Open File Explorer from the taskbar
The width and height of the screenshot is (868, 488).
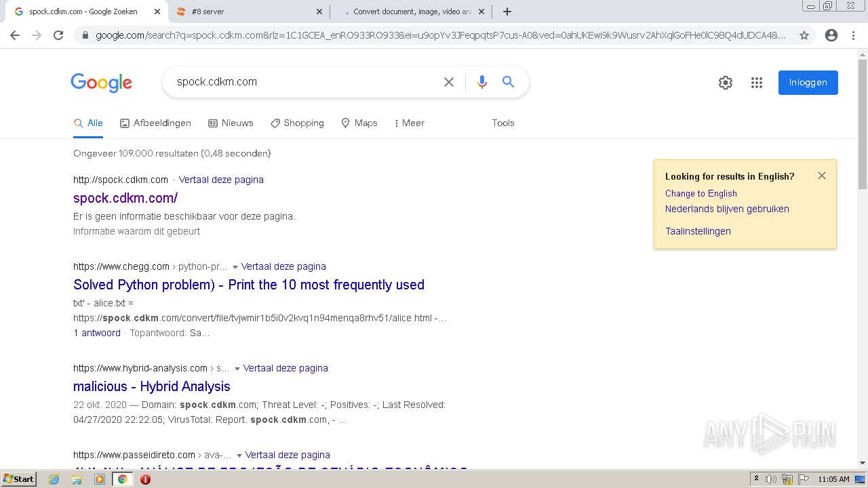(77, 479)
